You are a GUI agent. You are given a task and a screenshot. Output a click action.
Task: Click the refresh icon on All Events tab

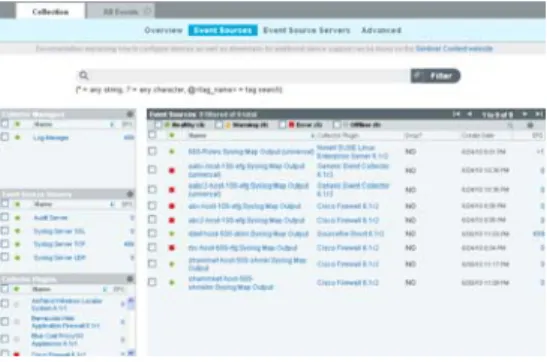(x=148, y=12)
